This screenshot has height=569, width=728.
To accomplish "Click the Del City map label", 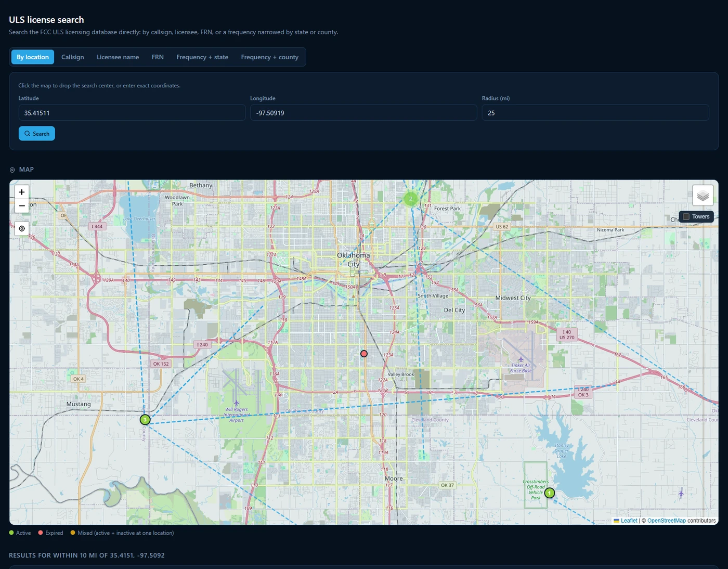I will point(454,310).
